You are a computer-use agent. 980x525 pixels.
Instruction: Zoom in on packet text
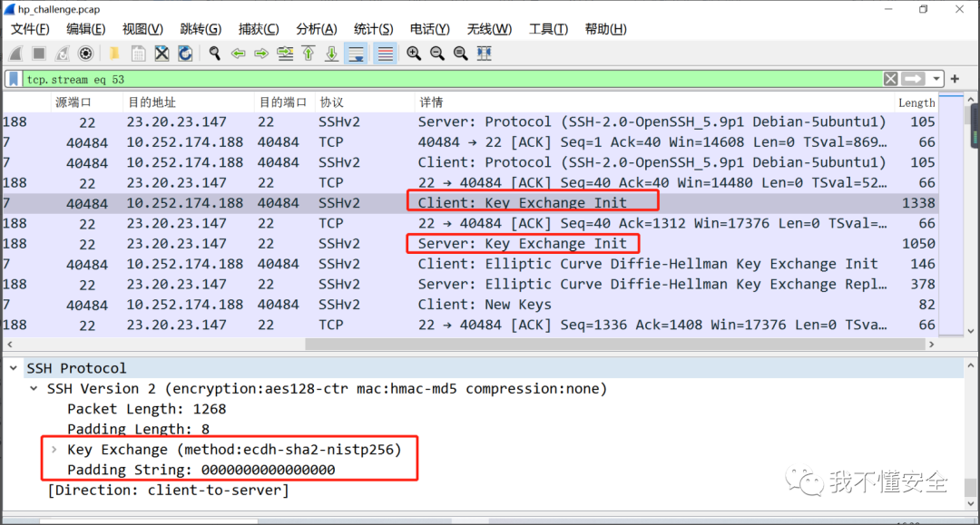413,53
